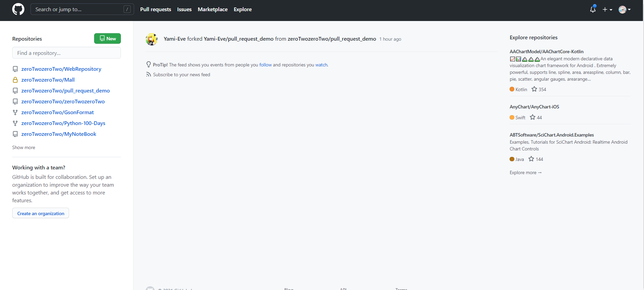Open Yami-Eve avatar in feed

pyautogui.click(x=152, y=39)
